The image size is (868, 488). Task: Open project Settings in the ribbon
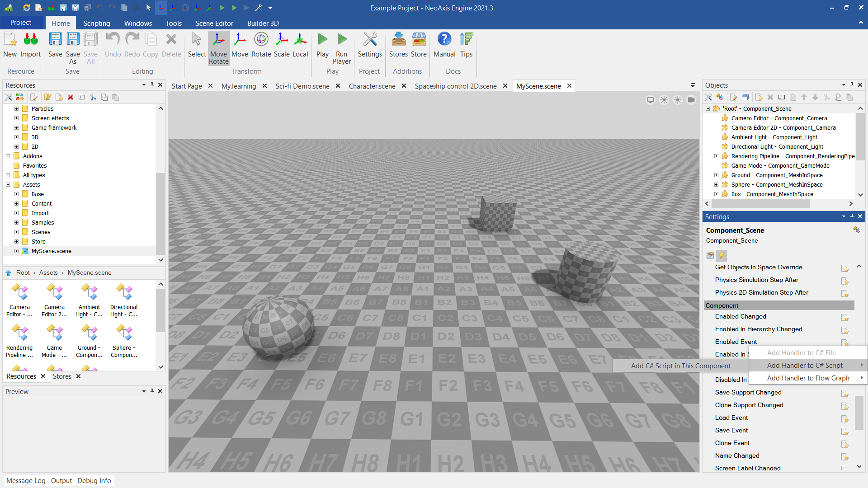pyautogui.click(x=369, y=45)
